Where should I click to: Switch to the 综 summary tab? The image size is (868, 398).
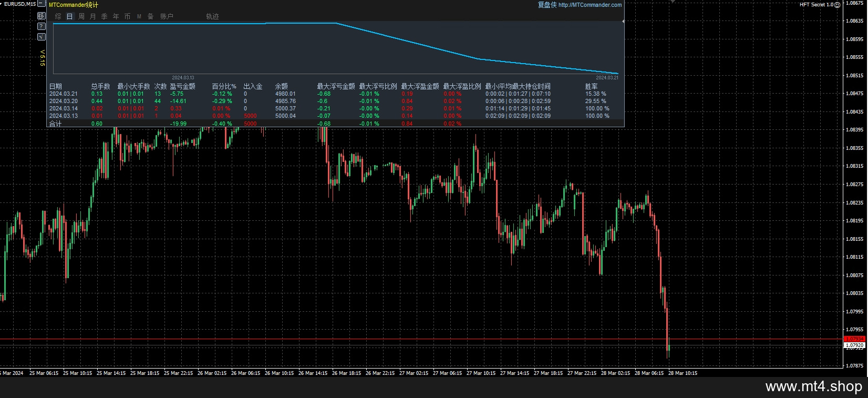(x=58, y=16)
